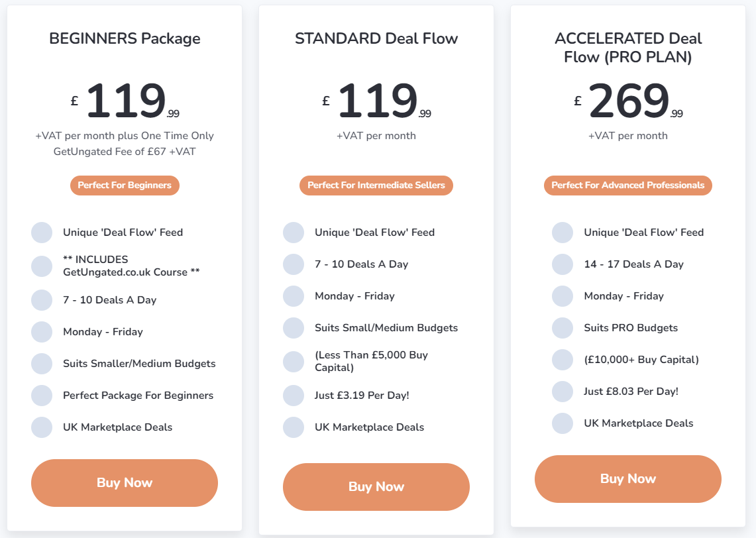Click the GetUngated Fee of £67 +VAT text
Screen dimensions: 756x538
(x=125, y=151)
